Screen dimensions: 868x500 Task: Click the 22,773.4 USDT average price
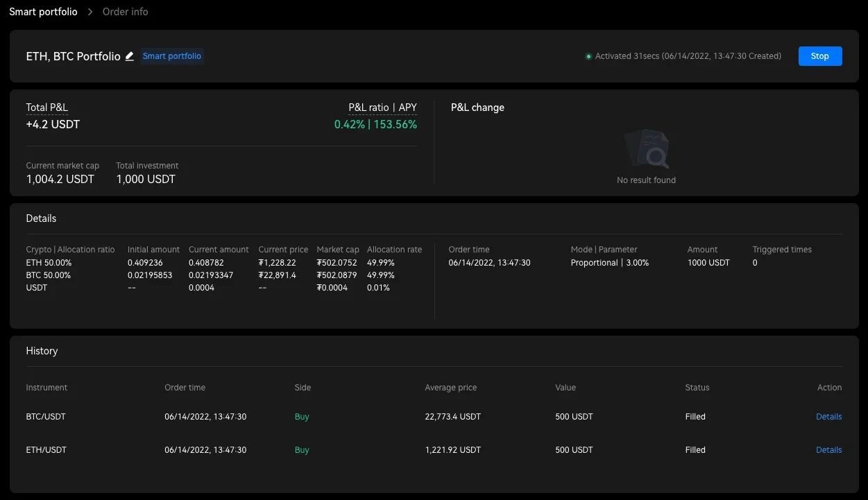[453, 417]
